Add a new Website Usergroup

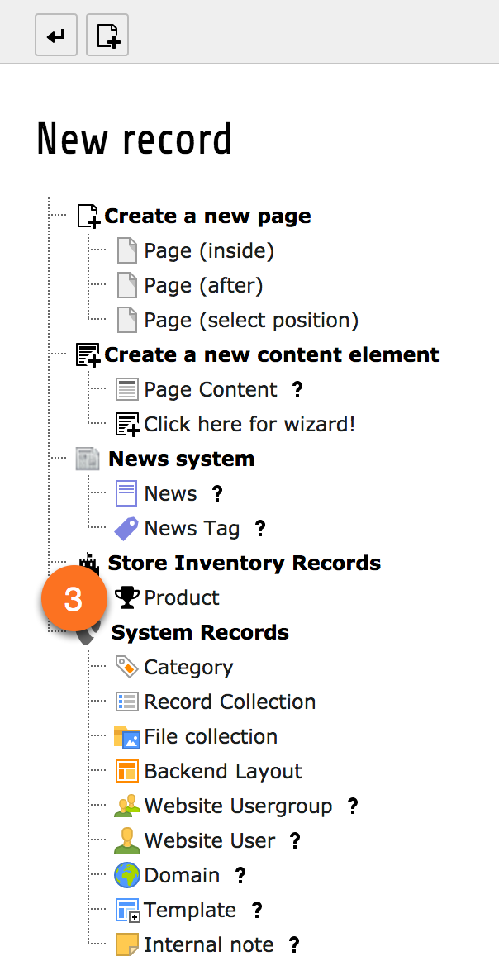point(238,806)
